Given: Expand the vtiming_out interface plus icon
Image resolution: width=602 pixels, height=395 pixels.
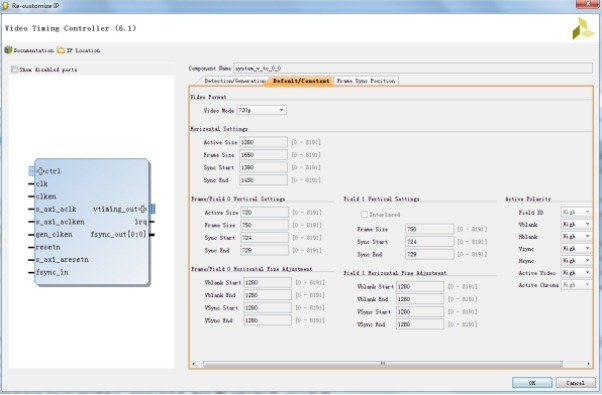Looking at the screenshot, I should click(x=143, y=209).
